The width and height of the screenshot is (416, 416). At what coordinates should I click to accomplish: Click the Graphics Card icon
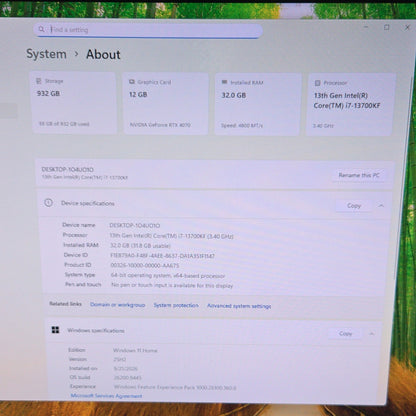coord(132,82)
